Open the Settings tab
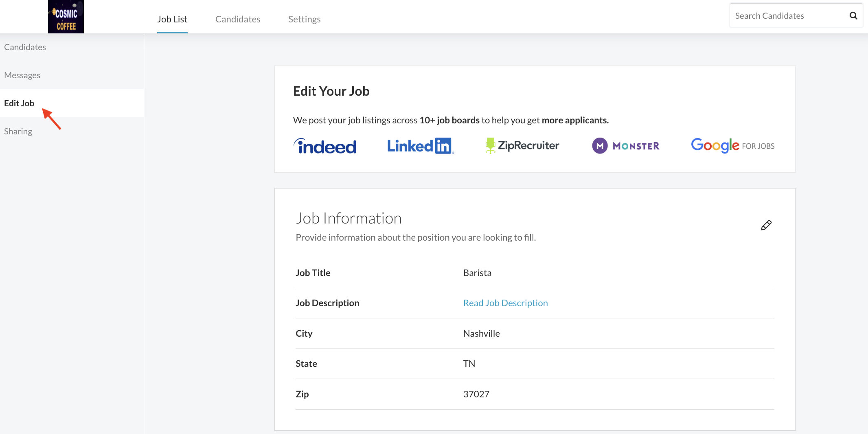The height and width of the screenshot is (434, 868). point(305,19)
